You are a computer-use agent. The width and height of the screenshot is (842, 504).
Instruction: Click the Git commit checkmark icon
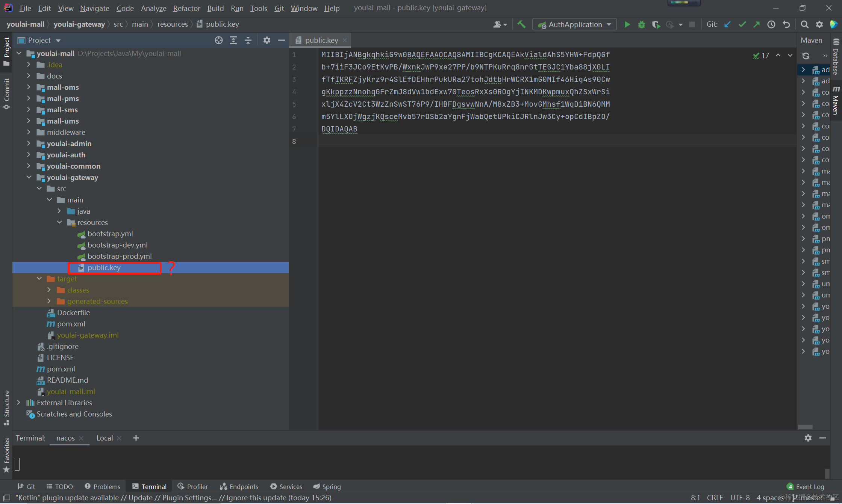pos(742,24)
